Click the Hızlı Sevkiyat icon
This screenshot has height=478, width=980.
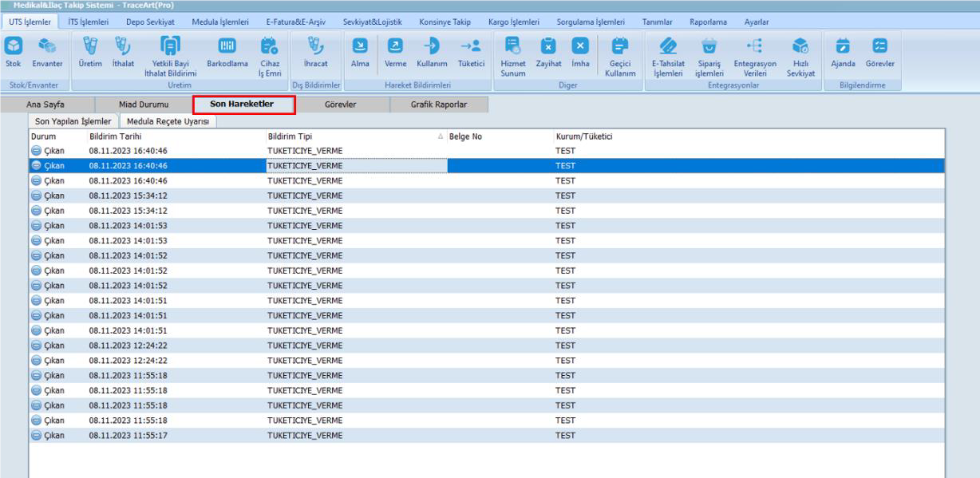(800, 49)
